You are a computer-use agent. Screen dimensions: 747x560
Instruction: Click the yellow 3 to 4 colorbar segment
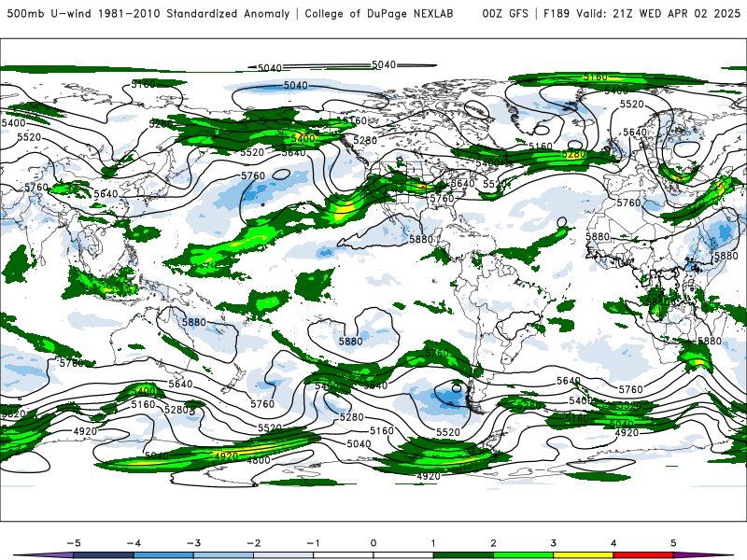[584, 555]
